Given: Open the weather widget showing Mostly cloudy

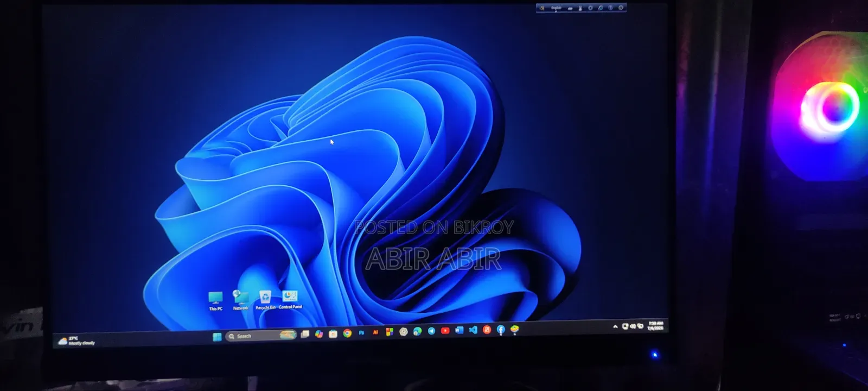Looking at the screenshot, I should click(76, 340).
